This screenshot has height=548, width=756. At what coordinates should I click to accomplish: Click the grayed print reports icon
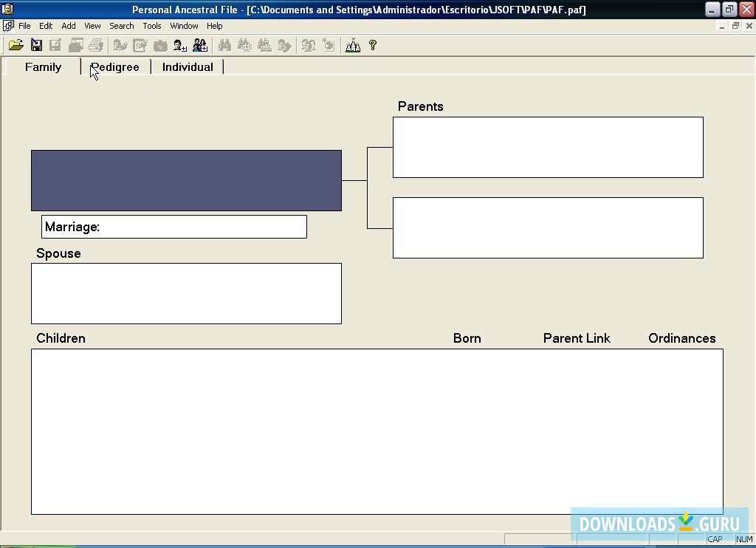[76, 45]
